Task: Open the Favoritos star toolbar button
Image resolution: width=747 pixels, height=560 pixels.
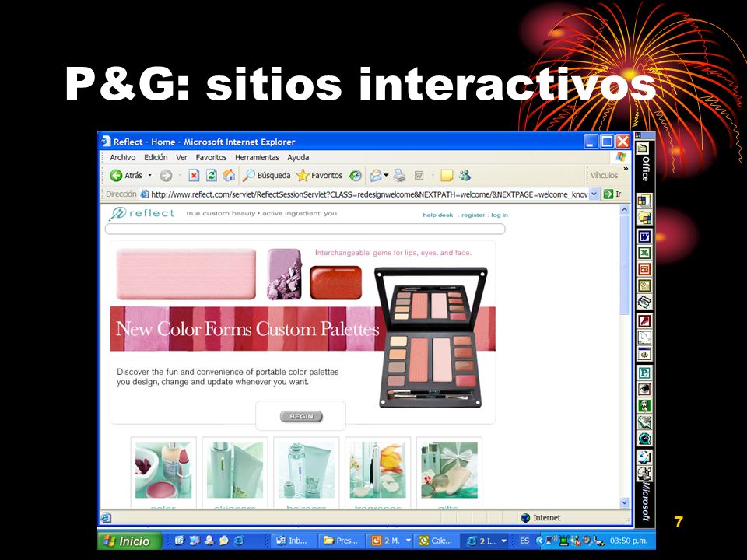Action: pyautogui.click(x=319, y=176)
